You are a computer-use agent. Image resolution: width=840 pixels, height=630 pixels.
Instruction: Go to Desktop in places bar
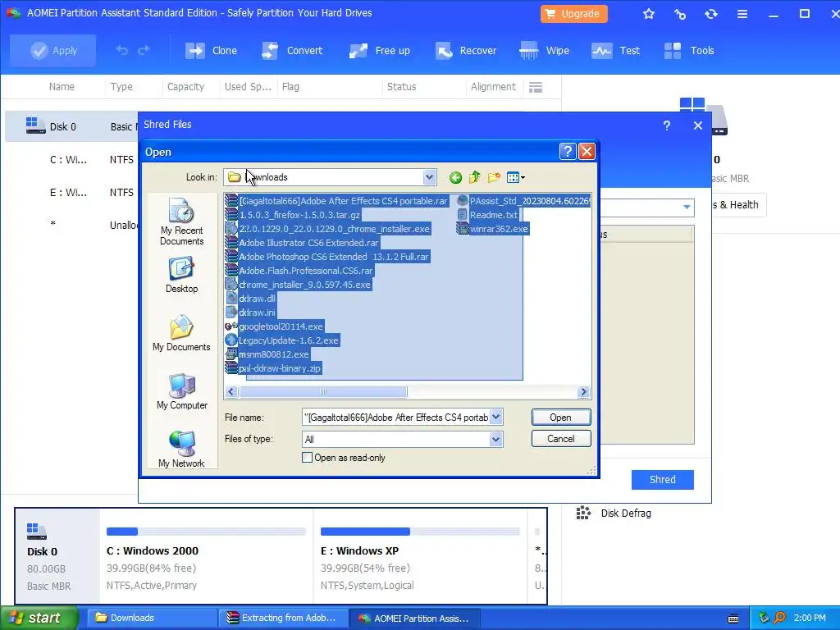(x=181, y=275)
